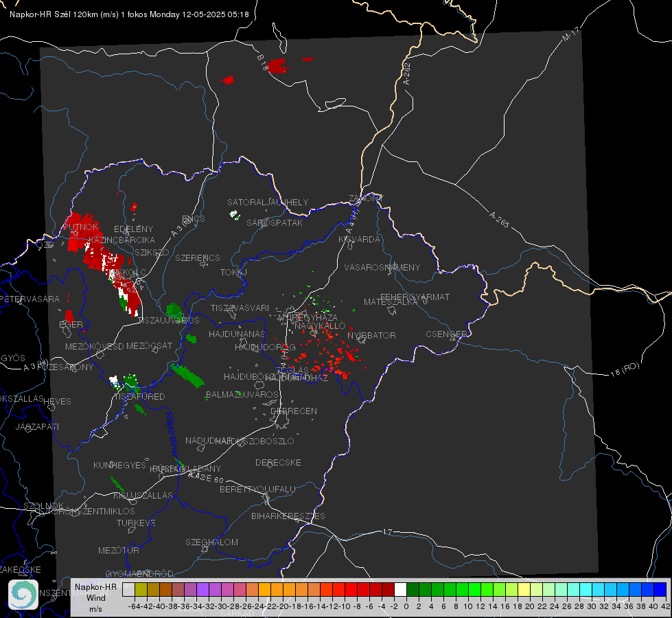The image size is (672, 618).
Task: Click the PÉTERVÁSÁRA city label
Action: [x=30, y=299]
